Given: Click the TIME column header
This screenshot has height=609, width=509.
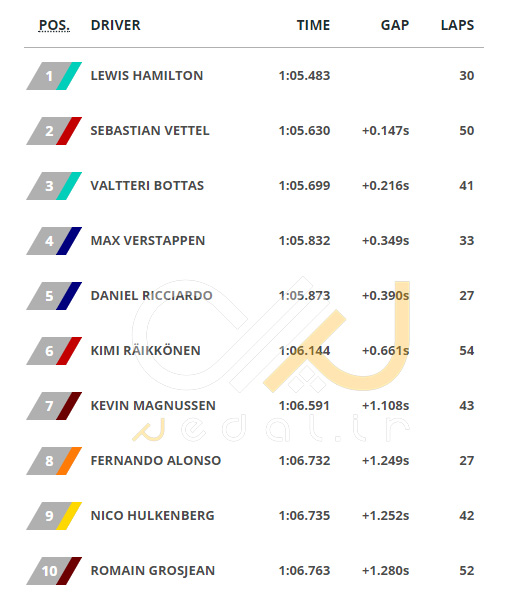Looking at the screenshot, I should tap(313, 25).
